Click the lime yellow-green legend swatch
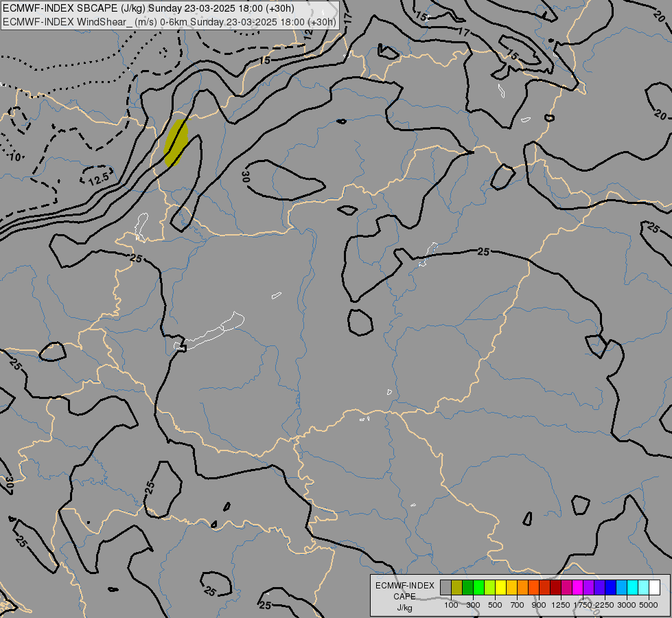Image resolution: width=672 pixels, height=618 pixels. click(x=490, y=588)
